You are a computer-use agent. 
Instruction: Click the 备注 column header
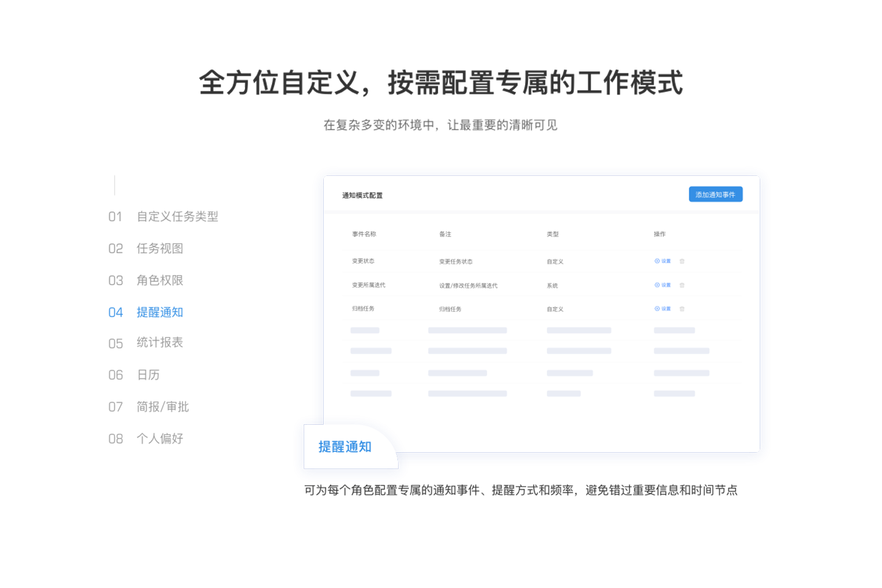(445, 234)
